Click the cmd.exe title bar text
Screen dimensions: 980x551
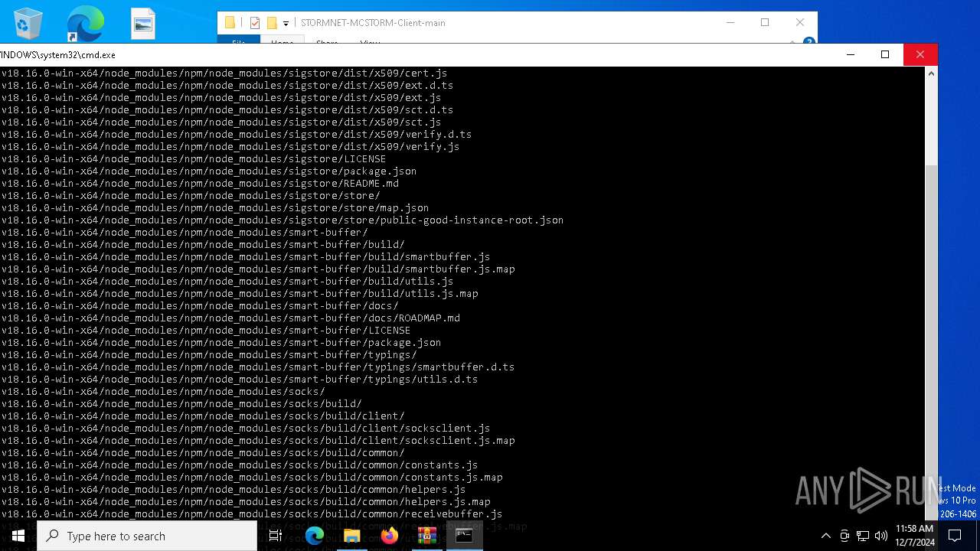[58, 55]
